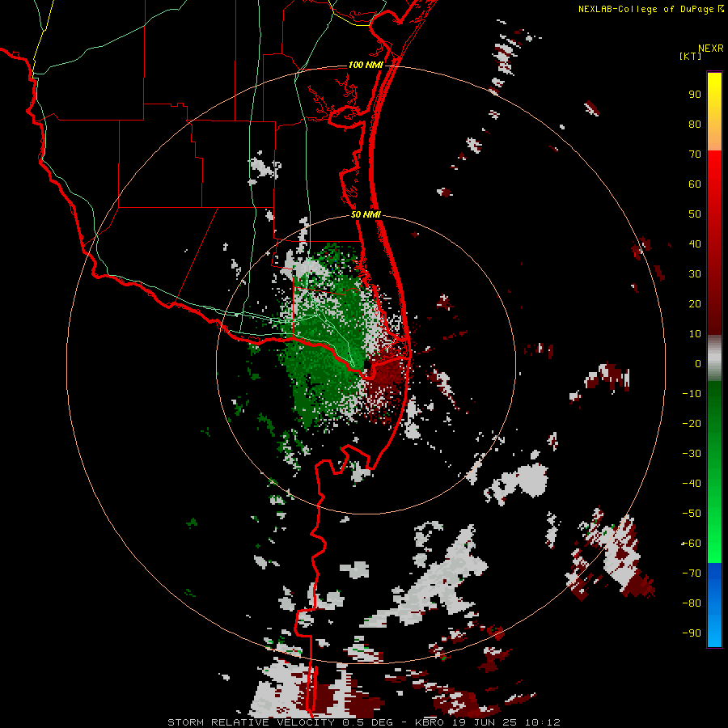Screen dimensions: 728x728
Task: Click the -50 value on velocity scale
Action: 692,514
